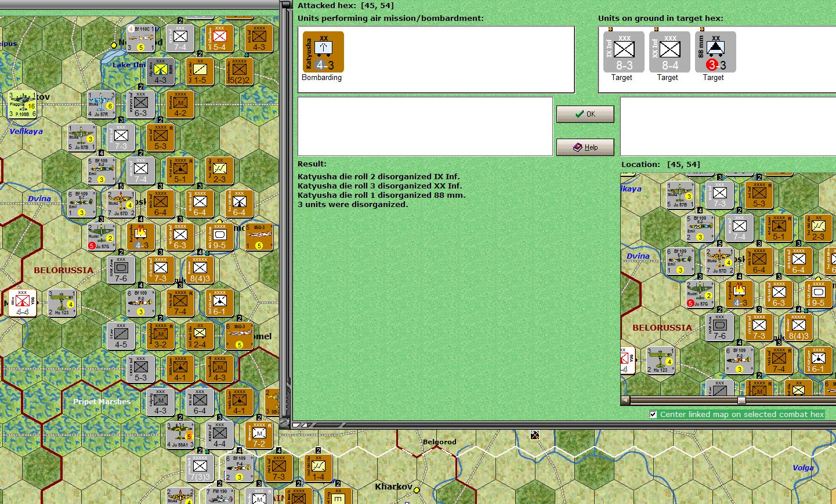The image size is (836, 504).
Task: Select Ski division 2-3 on main map
Action: tap(220, 171)
